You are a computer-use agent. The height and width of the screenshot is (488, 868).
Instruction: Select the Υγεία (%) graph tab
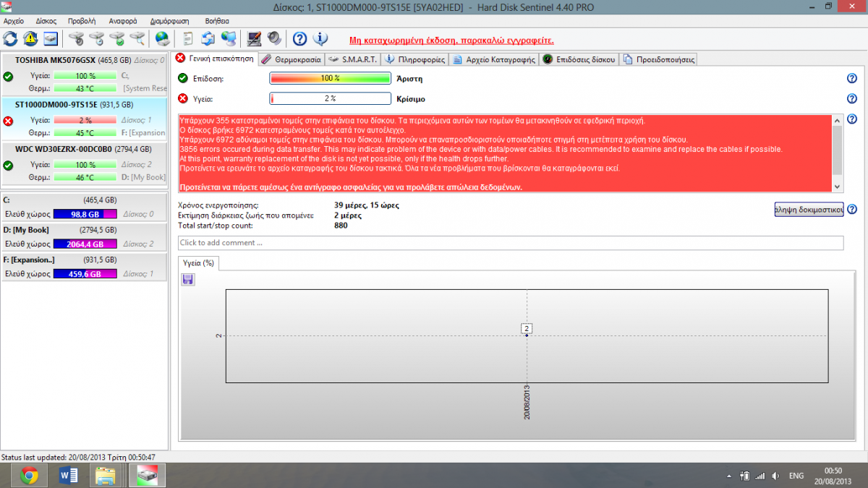(x=199, y=263)
